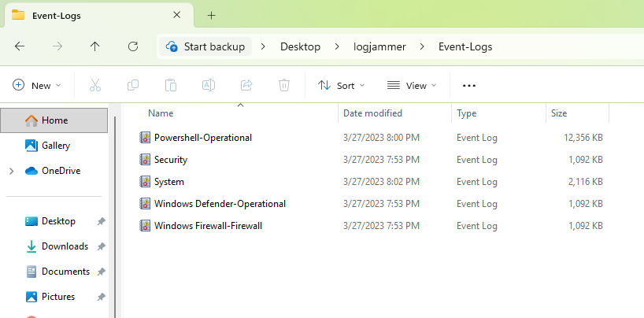Click the Copy toolbar icon
The image size is (644, 318).
133,86
